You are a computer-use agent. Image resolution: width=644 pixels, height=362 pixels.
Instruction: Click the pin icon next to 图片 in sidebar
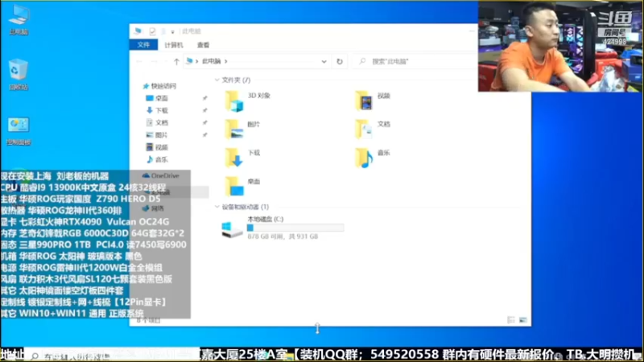(x=204, y=135)
